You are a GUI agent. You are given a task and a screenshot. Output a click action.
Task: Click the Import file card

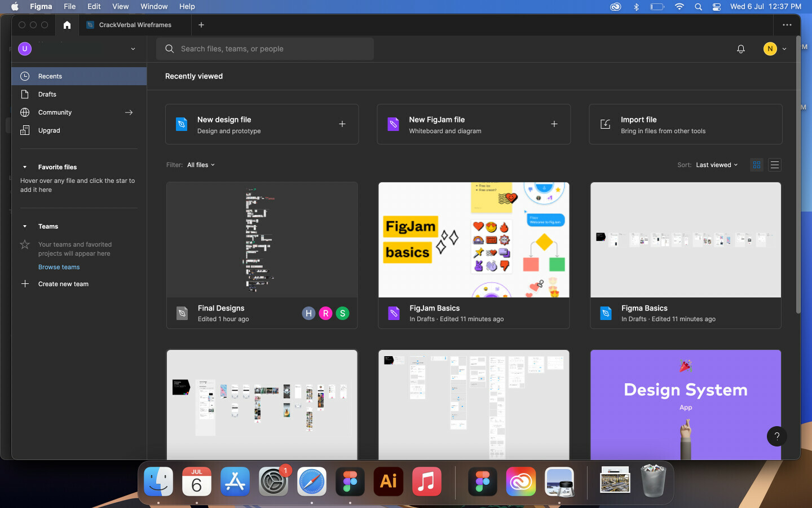click(x=686, y=124)
